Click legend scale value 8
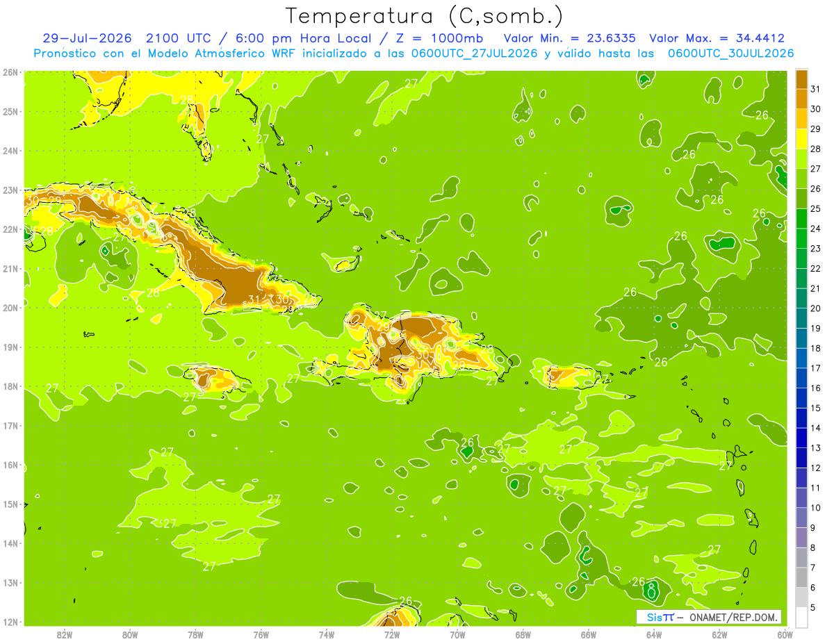834x644 pixels. tap(813, 548)
